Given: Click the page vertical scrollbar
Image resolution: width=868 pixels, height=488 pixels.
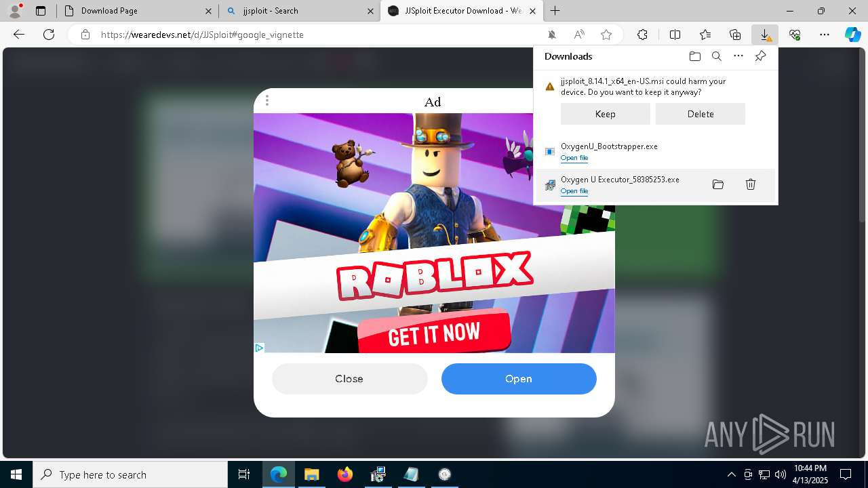Looking at the screenshot, I should pyautogui.click(x=863, y=136).
